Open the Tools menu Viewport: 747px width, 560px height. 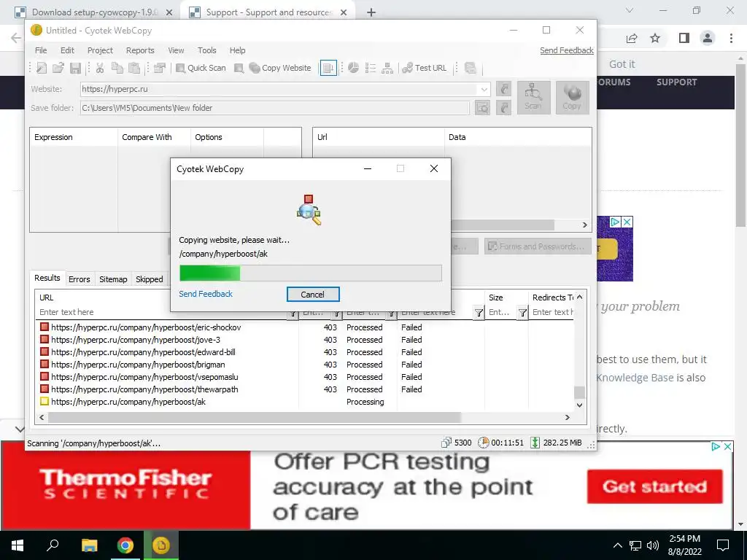[x=206, y=50]
